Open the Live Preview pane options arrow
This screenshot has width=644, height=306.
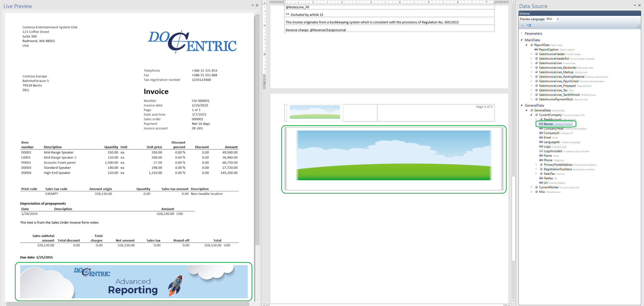tap(253, 5)
